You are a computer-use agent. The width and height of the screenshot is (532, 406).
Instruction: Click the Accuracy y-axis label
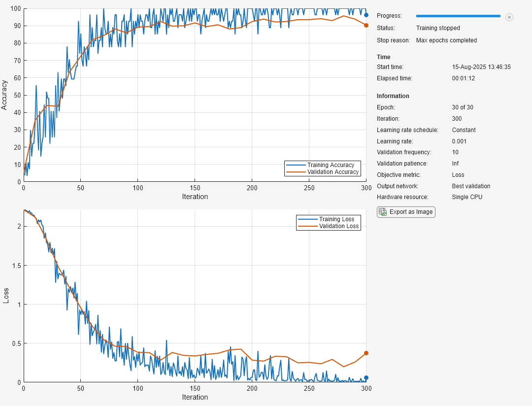[4, 95]
